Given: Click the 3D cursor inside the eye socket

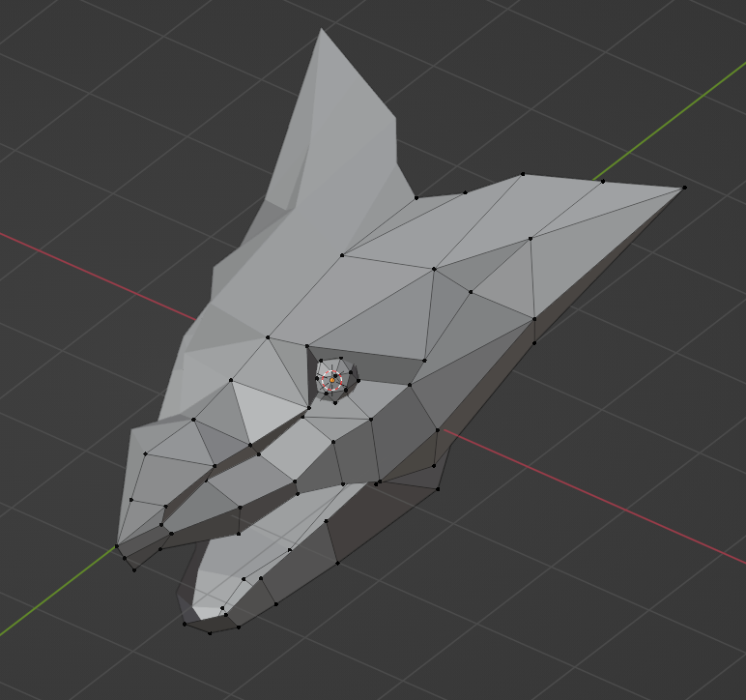Looking at the screenshot, I should 331,381.
